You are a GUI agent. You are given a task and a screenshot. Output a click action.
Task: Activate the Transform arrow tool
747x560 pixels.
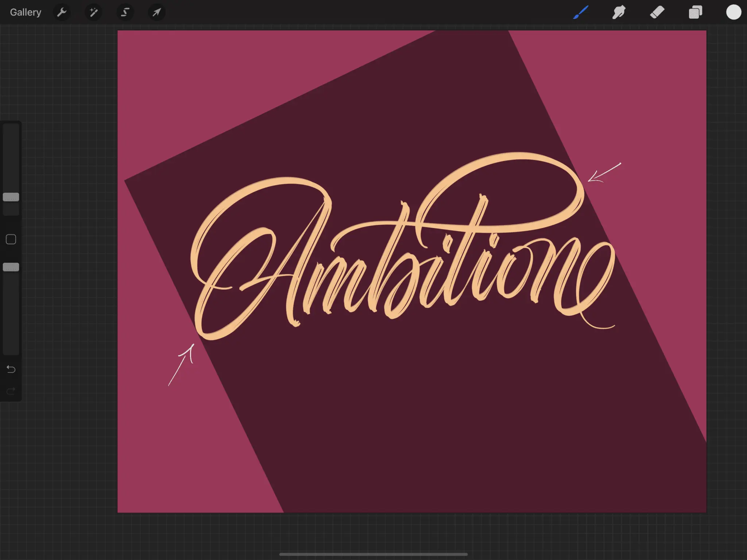pos(157,12)
